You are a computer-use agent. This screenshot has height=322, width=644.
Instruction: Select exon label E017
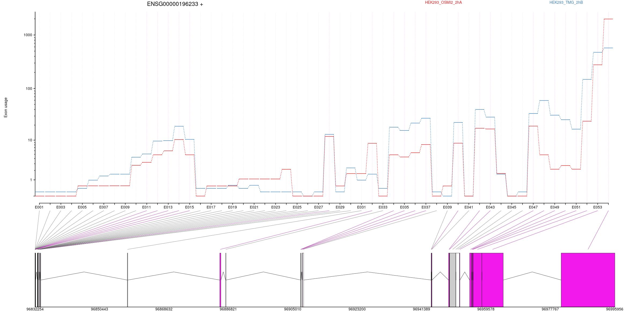coord(211,207)
